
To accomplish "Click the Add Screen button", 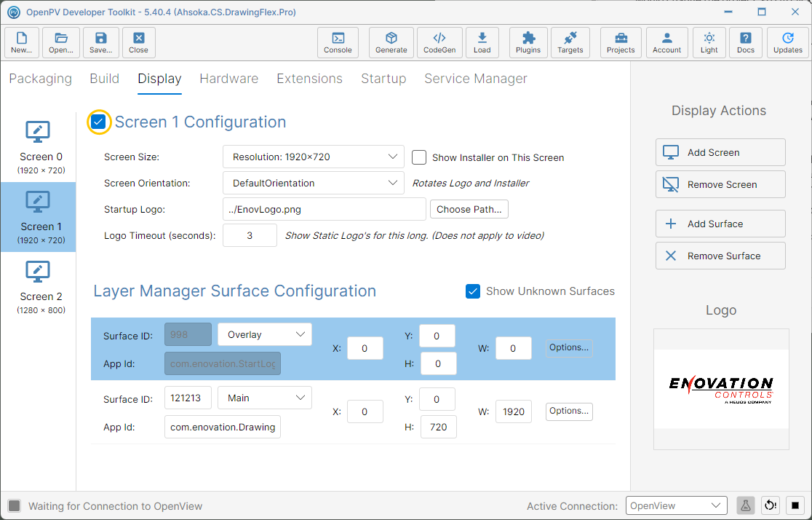I will [x=720, y=152].
